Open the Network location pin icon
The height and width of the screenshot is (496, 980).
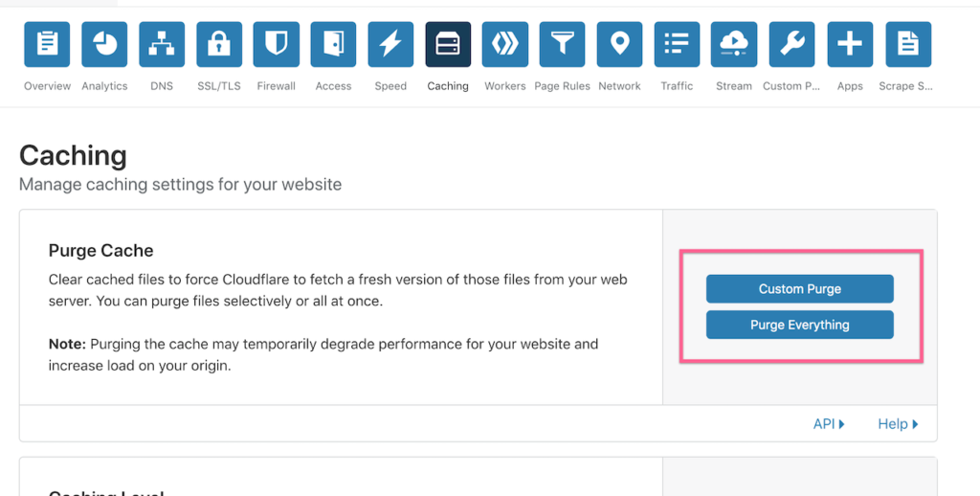click(619, 44)
